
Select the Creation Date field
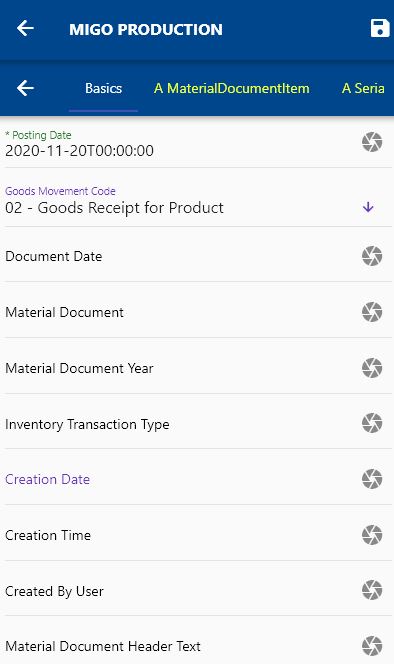tap(180, 479)
